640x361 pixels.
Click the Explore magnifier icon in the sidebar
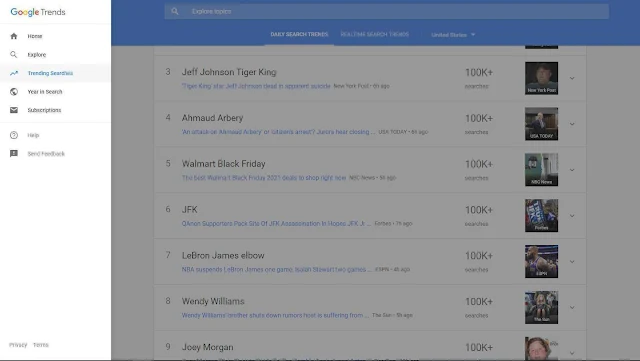coord(14,54)
